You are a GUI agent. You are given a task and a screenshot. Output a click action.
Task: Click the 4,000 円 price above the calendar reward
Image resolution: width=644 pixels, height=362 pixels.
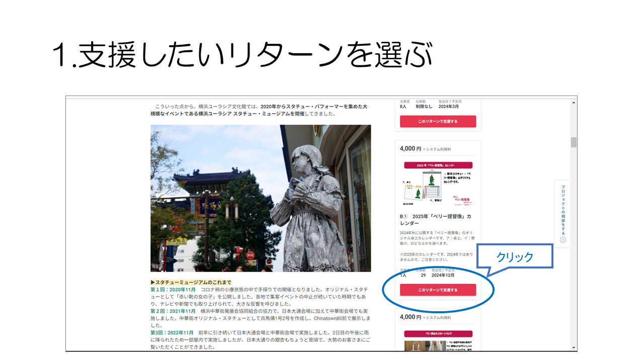coord(411,149)
